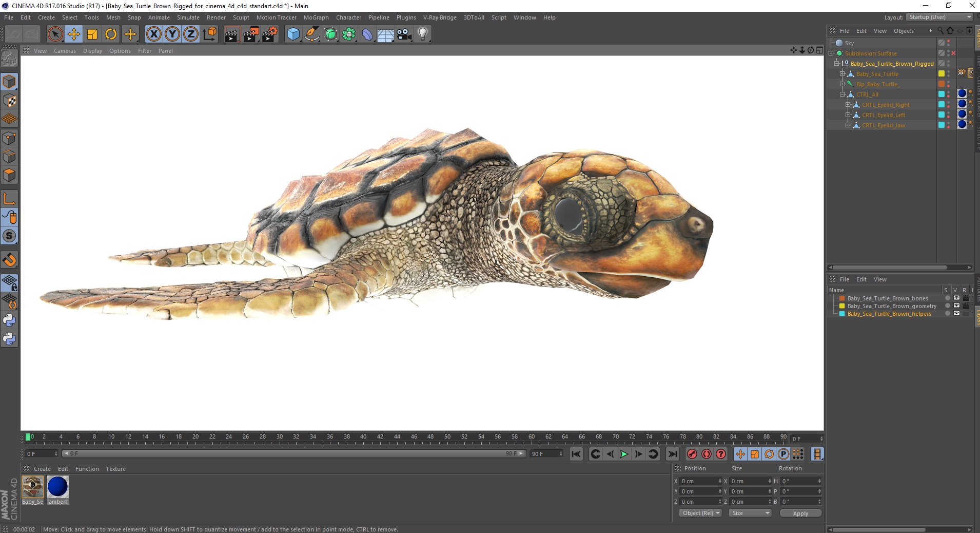Render the active view
Image resolution: width=980 pixels, height=533 pixels.
coord(232,34)
